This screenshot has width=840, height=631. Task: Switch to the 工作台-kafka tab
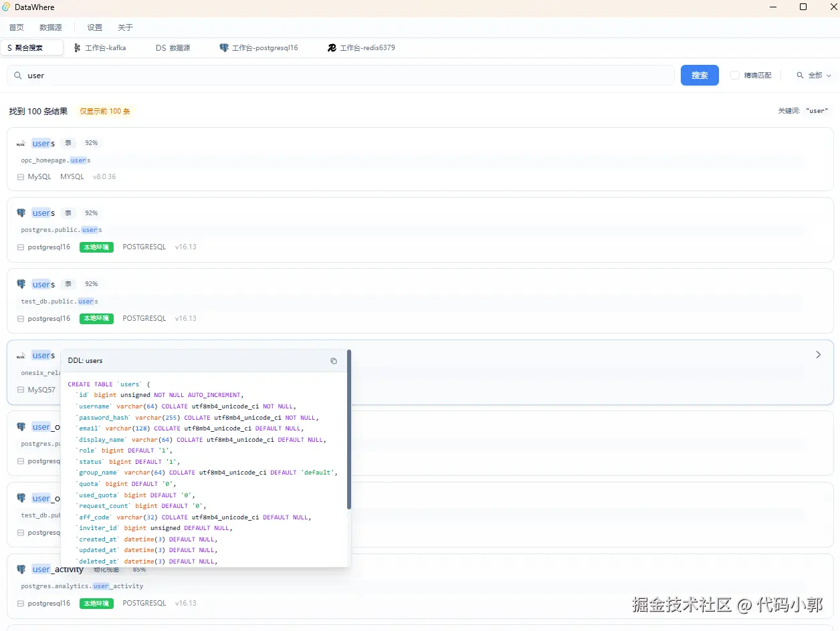pos(100,47)
